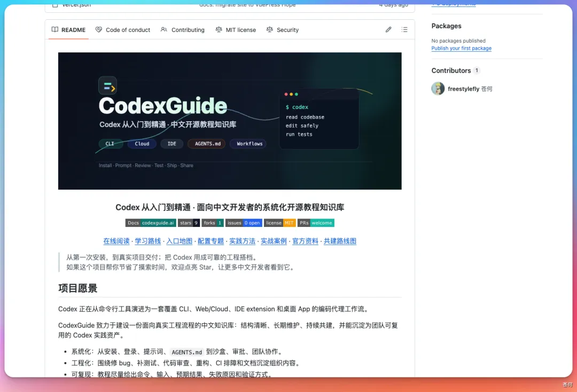
Task: Click the book icon beside README
Action: [55, 29]
